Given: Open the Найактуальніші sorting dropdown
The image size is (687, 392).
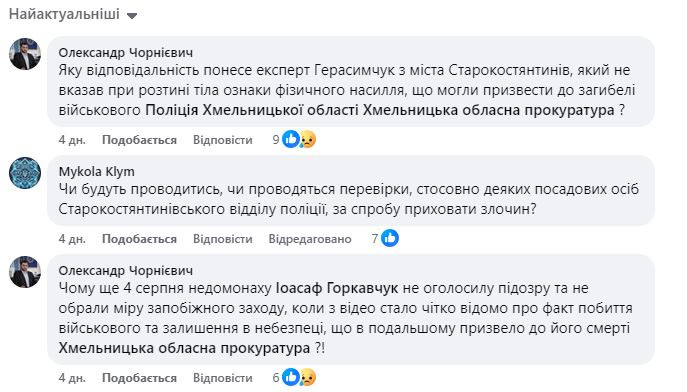Looking at the screenshot, I should click(73, 14).
